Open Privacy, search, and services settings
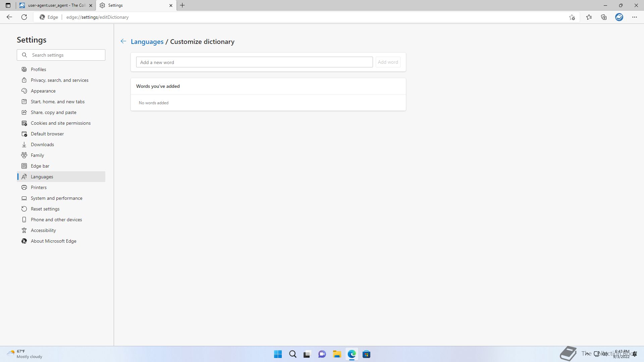Screen dimensions: 644x362 (60, 80)
